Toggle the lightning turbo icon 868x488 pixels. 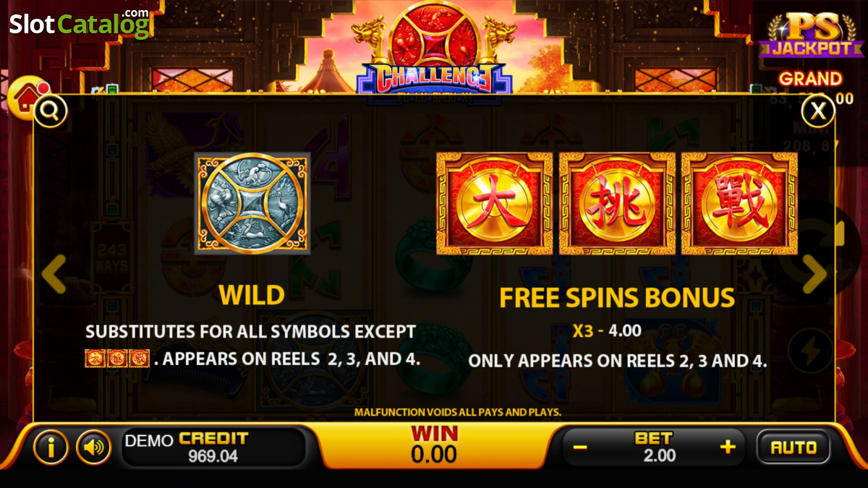tap(810, 351)
